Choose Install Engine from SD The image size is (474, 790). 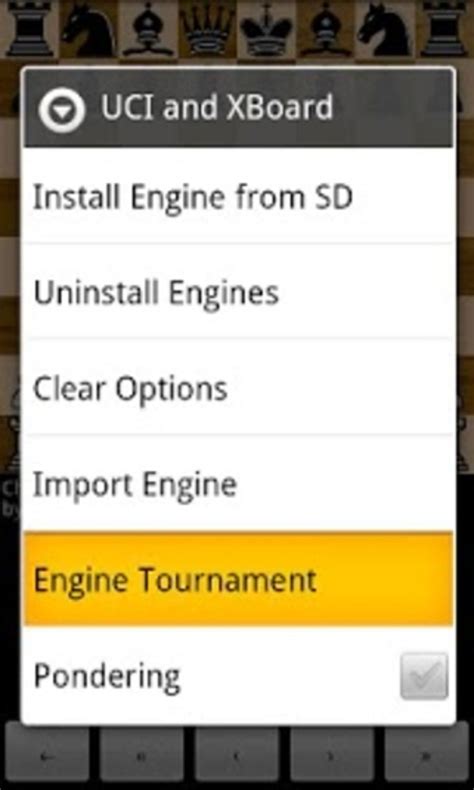(239, 197)
